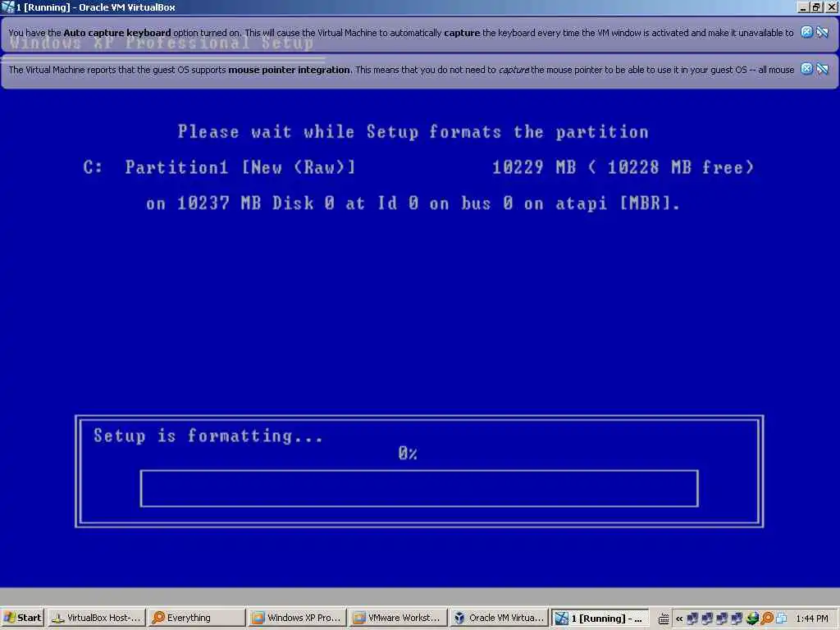Dismiss the mouse pointer integration notification
The width and height of the screenshot is (840, 630).
(806, 69)
